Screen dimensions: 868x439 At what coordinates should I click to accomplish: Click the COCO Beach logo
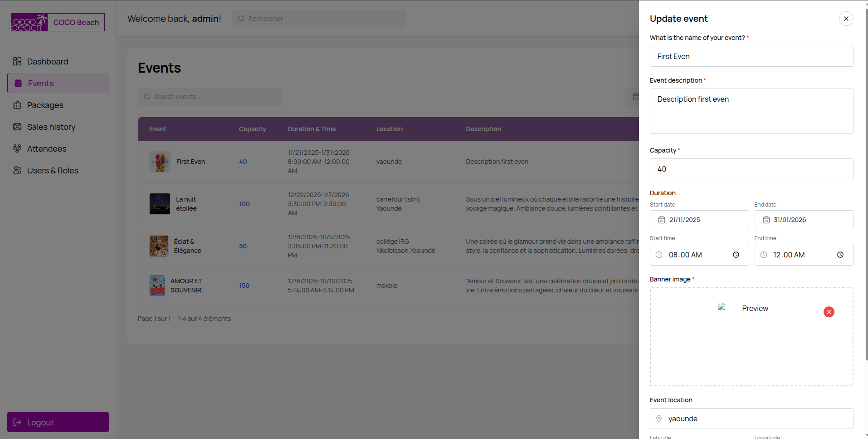coord(29,22)
